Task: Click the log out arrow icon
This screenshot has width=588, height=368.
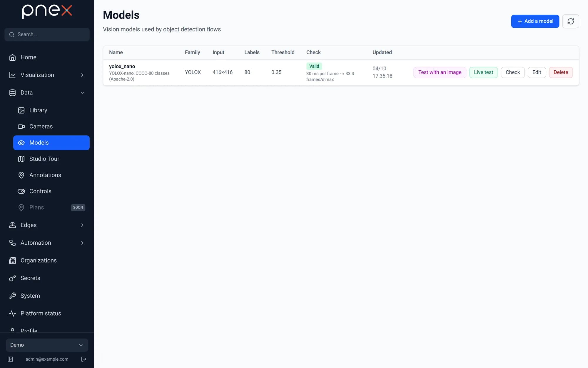Action: click(83, 359)
